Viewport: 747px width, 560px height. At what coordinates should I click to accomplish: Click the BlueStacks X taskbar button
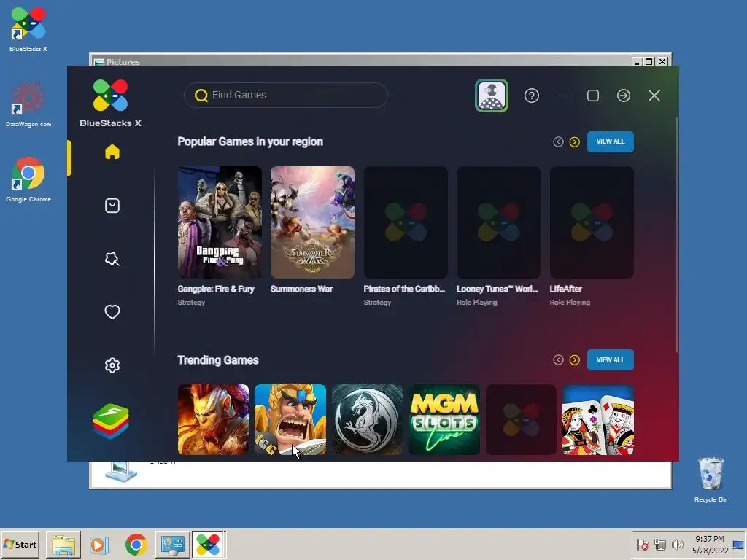209,544
